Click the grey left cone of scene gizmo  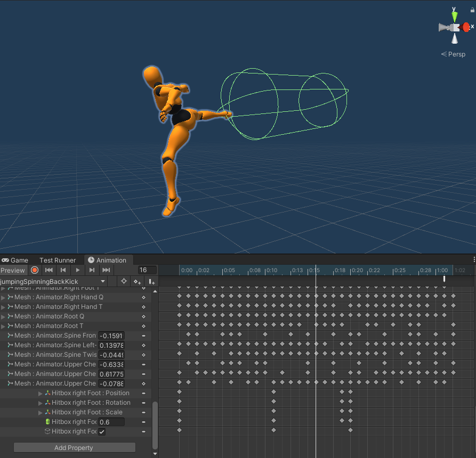444,28
